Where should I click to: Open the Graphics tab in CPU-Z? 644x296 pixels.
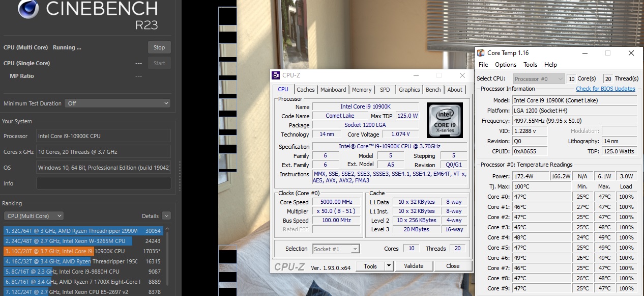click(x=409, y=90)
